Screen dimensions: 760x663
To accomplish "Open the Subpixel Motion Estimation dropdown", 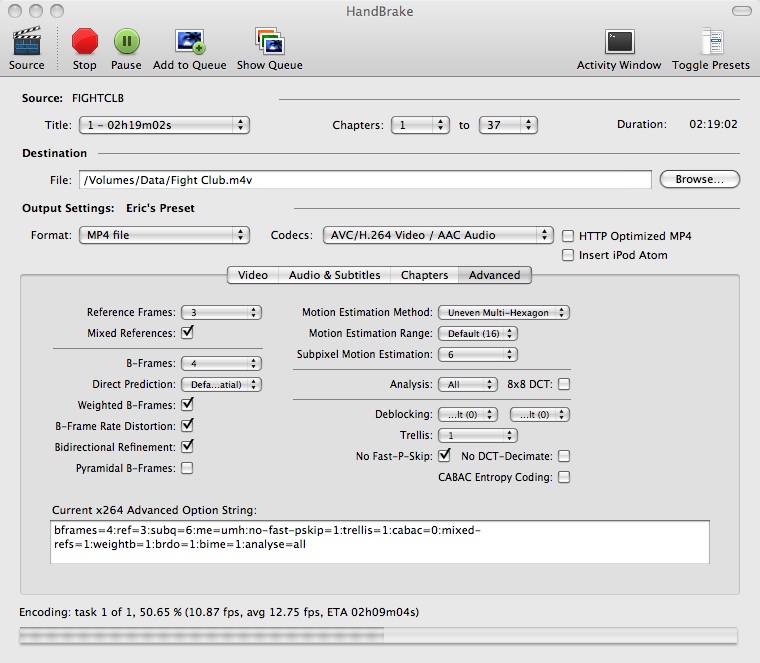I will [x=478, y=354].
